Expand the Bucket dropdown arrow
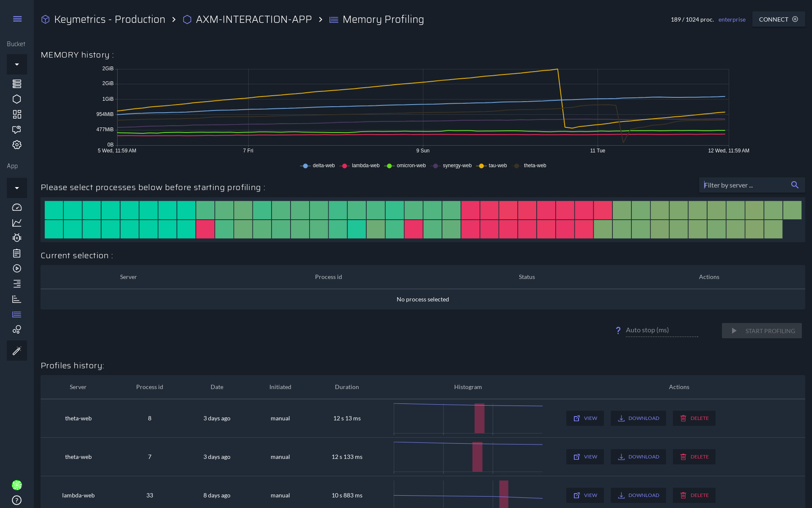812x508 pixels. coord(17,64)
